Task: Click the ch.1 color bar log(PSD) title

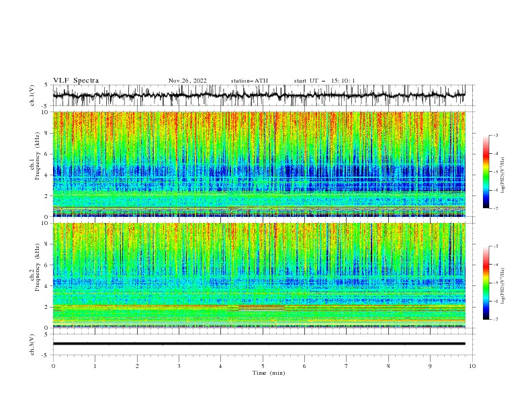Action: (502, 175)
